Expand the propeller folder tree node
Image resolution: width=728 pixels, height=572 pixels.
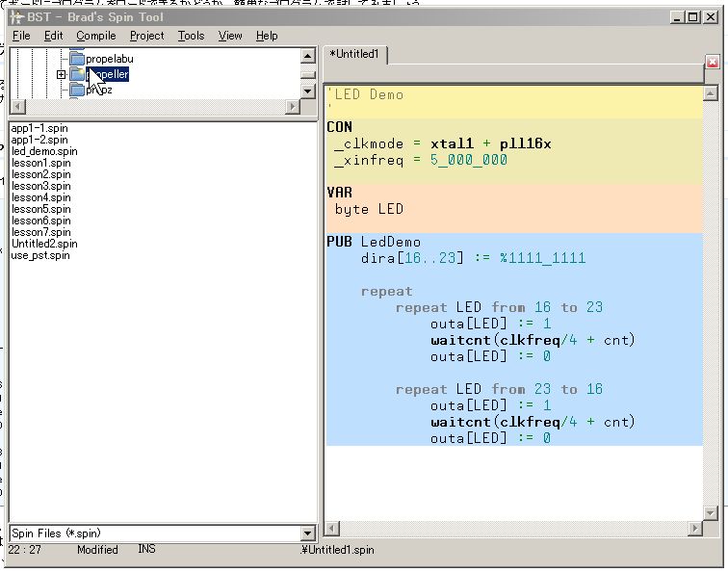61,74
